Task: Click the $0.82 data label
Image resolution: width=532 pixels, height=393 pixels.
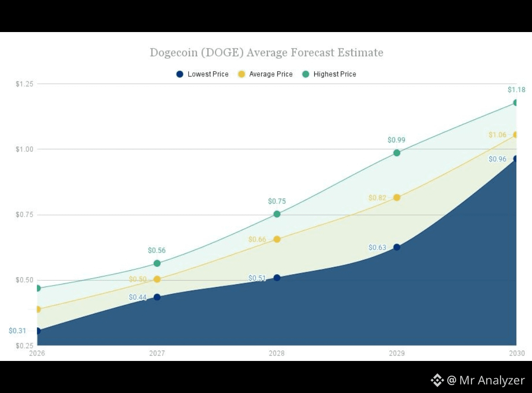Action: [377, 198]
